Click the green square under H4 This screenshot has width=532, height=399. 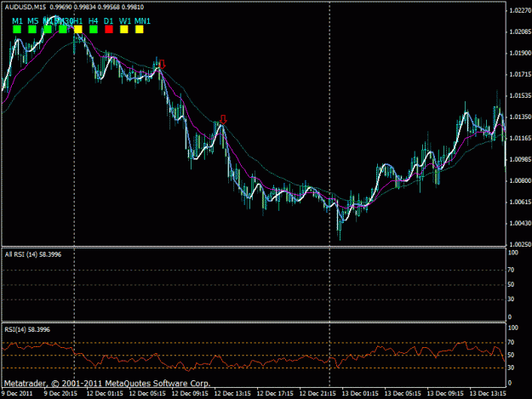tap(94, 30)
